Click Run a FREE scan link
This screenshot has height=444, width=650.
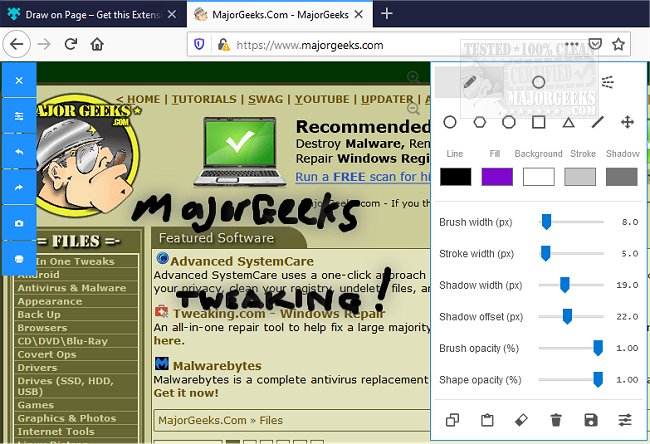363,177
